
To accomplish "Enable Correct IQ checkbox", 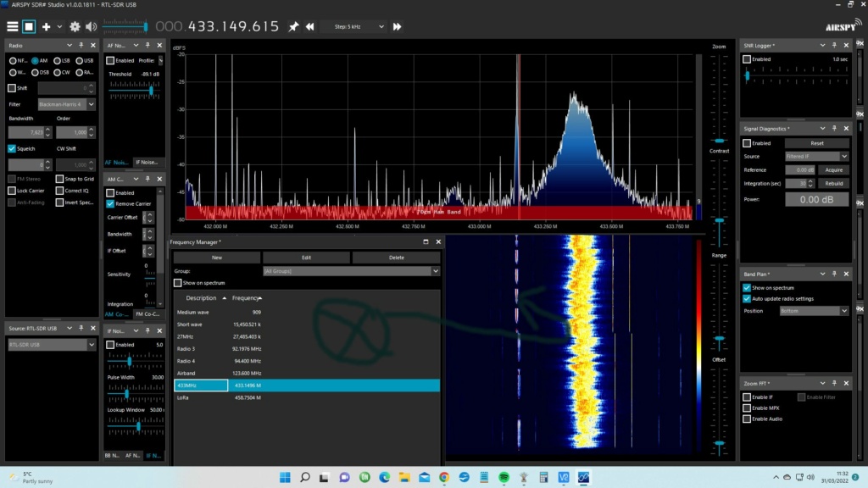I will click(60, 191).
